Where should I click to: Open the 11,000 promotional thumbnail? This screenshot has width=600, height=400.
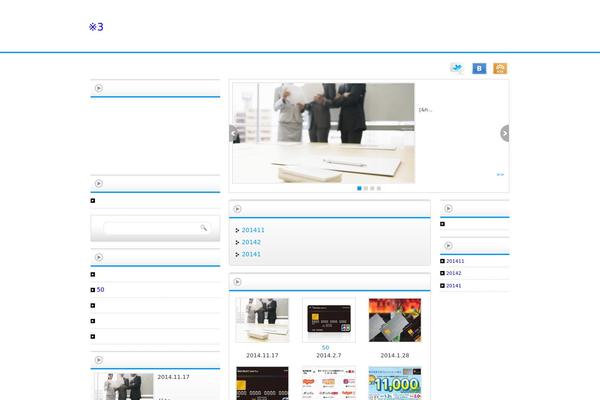click(x=395, y=383)
